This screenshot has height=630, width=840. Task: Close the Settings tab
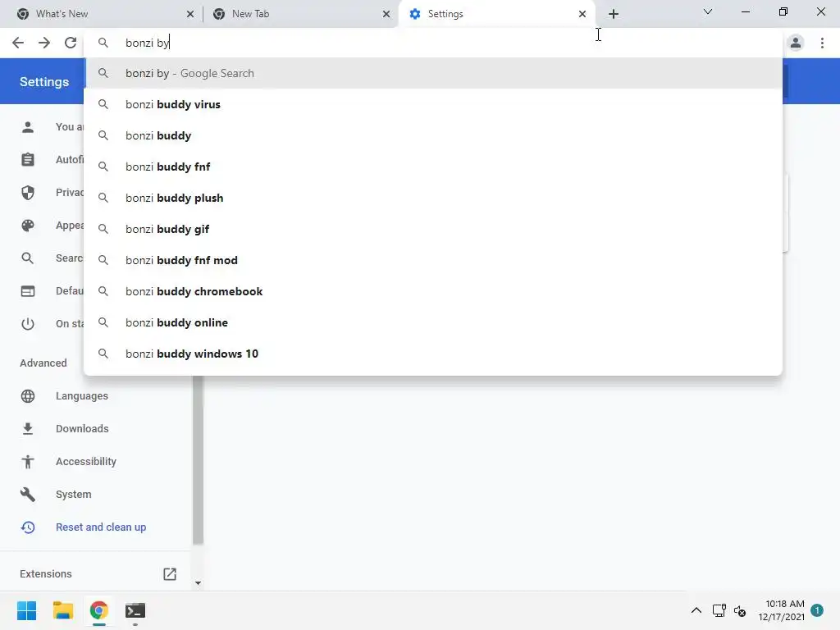point(582,14)
